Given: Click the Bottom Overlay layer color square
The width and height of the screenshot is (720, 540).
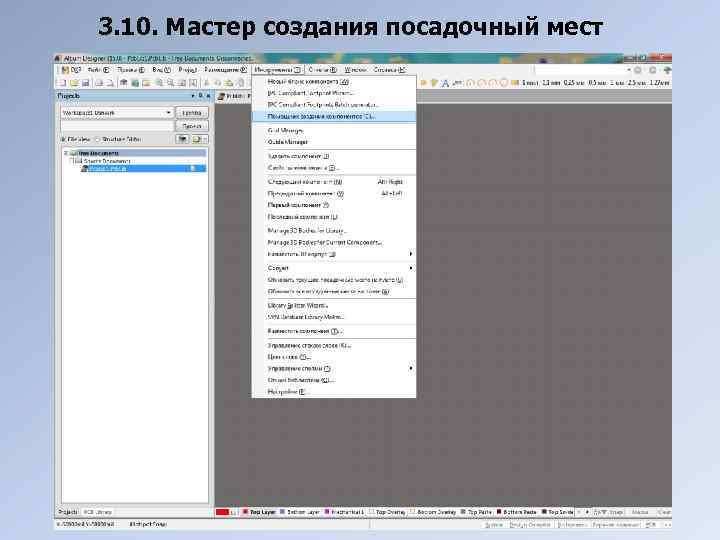Looking at the screenshot, I should (412, 511).
